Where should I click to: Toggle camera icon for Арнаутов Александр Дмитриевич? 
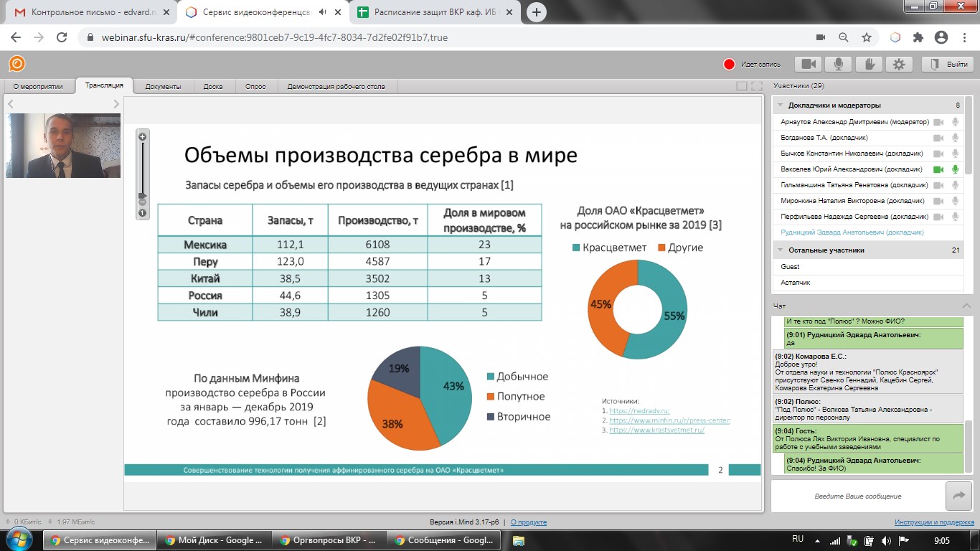[x=938, y=122]
